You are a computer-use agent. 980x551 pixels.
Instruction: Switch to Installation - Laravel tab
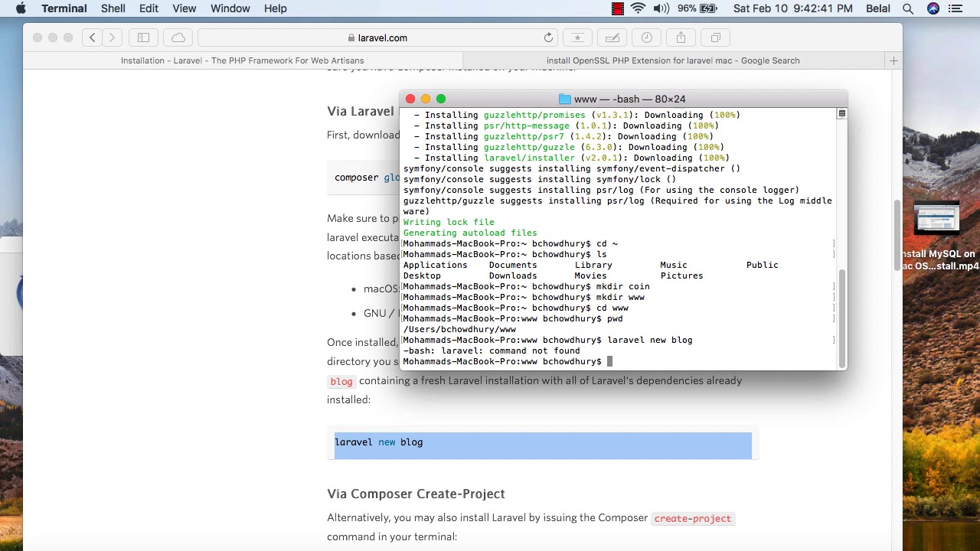(242, 60)
